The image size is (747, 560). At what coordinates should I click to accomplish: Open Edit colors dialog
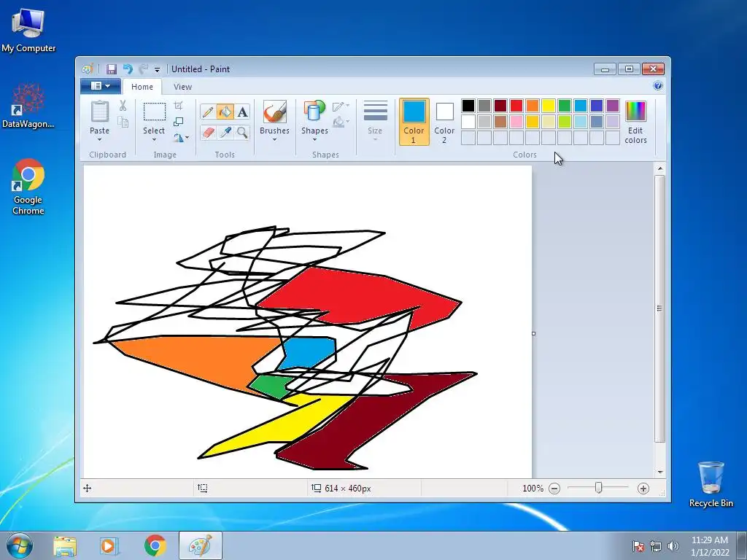(635, 122)
